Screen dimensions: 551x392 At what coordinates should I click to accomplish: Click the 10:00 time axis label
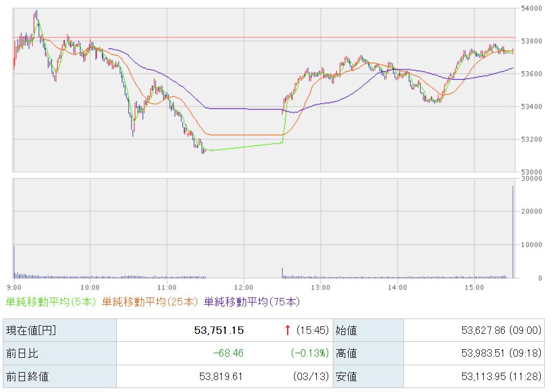click(x=90, y=287)
